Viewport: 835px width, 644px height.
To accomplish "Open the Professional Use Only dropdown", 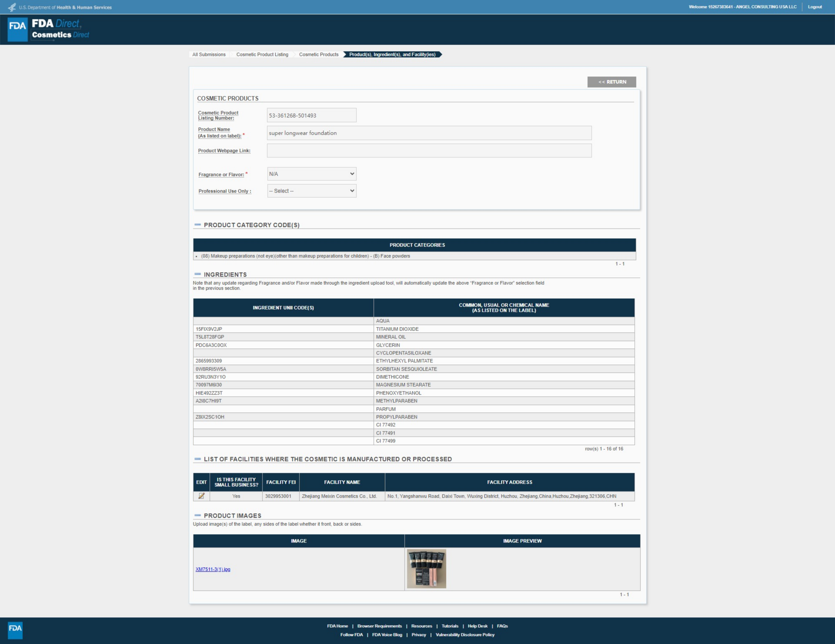I will (x=312, y=191).
